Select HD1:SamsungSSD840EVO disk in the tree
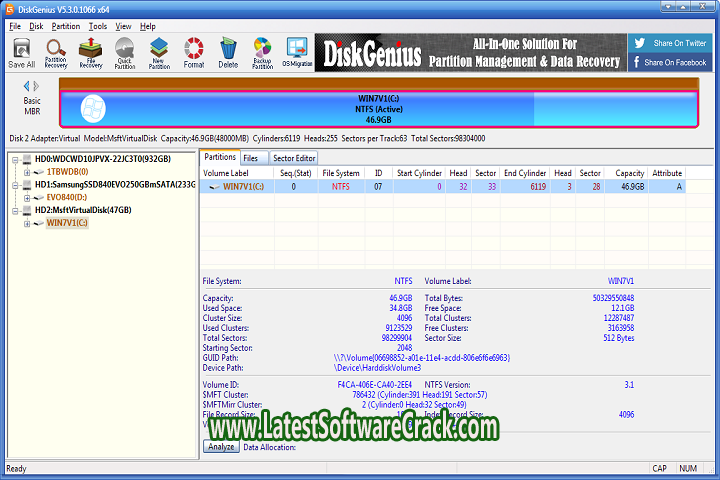Viewport: 720px width, 480px height. click(115, 185)
